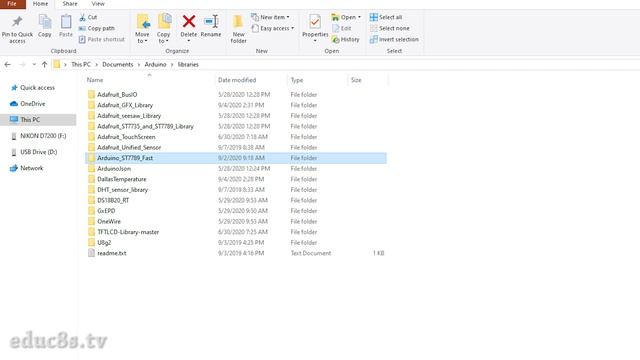Select OneDrive in navigation pane

click(x=33, y=104)
